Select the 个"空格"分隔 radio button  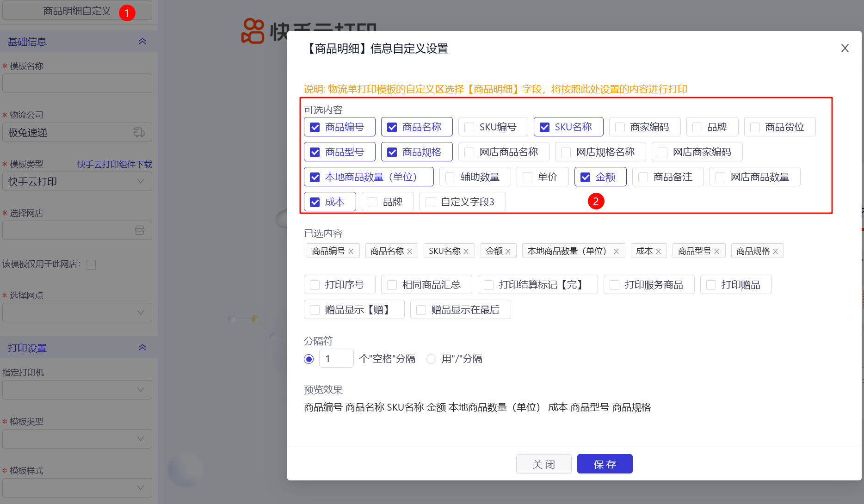[309, 359]
